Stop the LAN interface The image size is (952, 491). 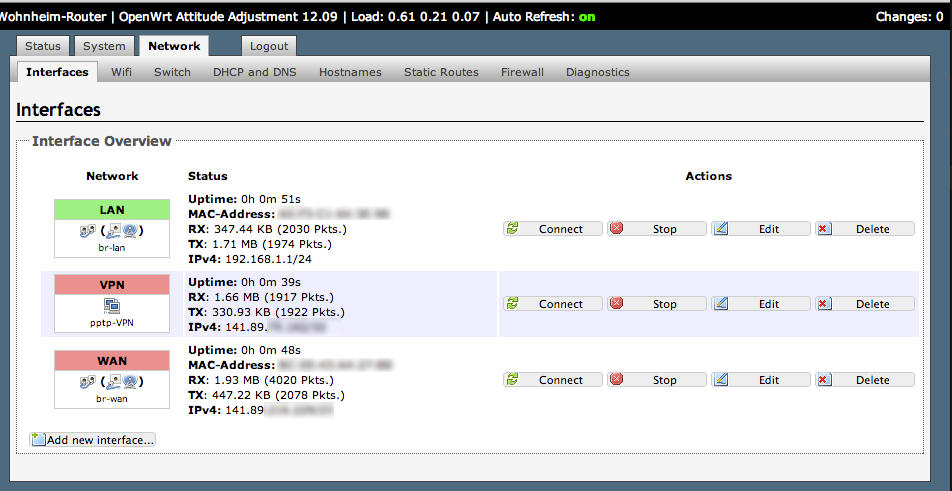pos(657,229)
